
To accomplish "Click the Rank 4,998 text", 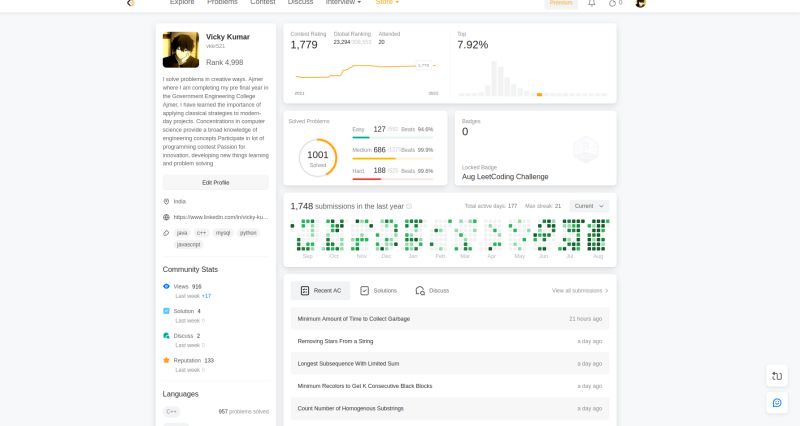I will point(224,62).
